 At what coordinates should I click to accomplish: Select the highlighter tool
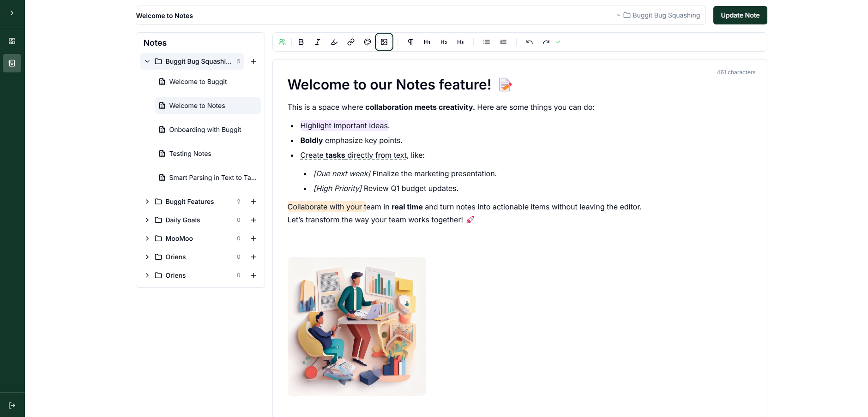pos(334,42)
